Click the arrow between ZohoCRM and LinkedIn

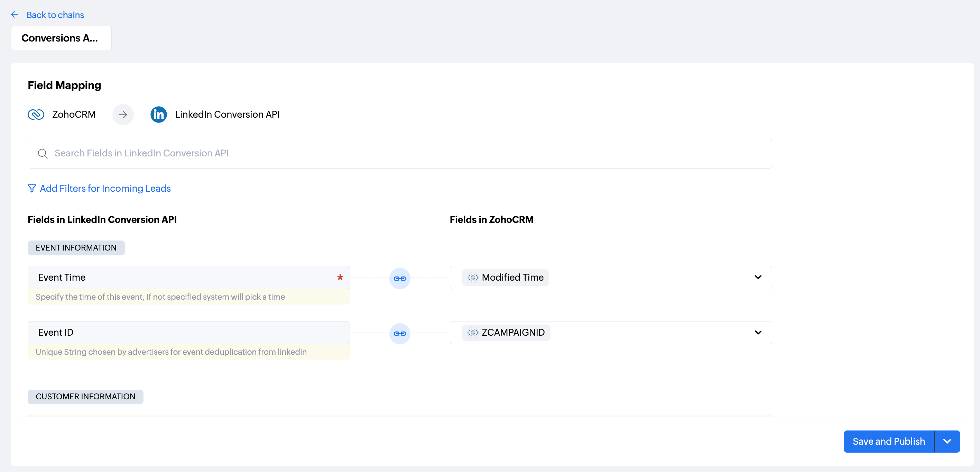click(x=122, y=115)
